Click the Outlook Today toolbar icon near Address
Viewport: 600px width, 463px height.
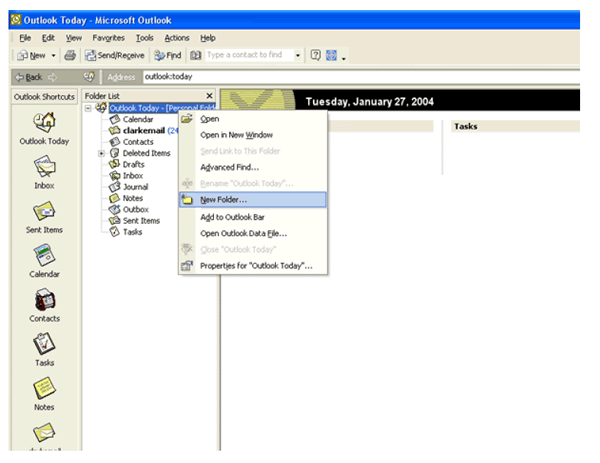coord(89,77)
